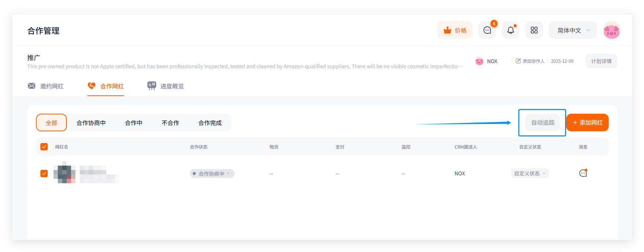
Task: Toggle the select-all checkbox in table header
Action: point(44,147)
